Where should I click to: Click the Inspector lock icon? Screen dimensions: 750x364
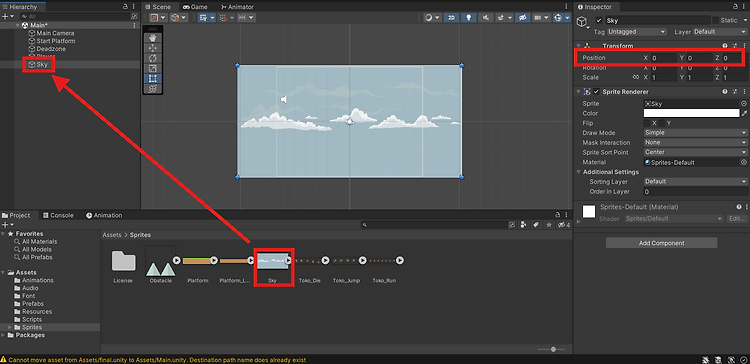(735, 7)
